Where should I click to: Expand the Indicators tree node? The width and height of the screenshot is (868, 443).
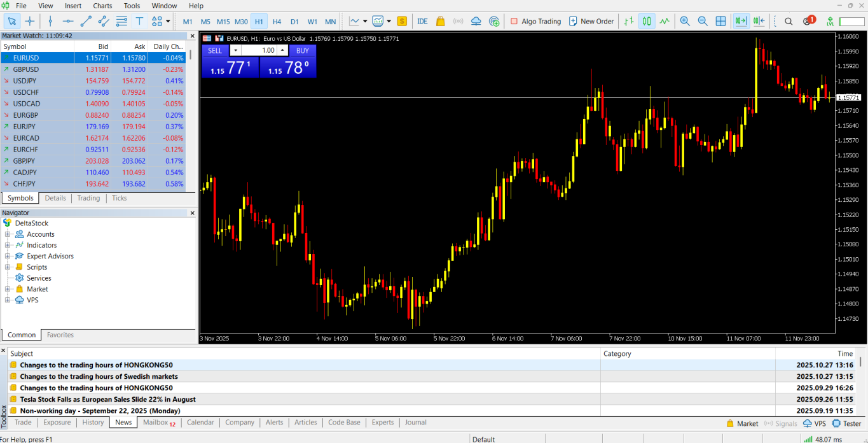click(x=8, y=245)
